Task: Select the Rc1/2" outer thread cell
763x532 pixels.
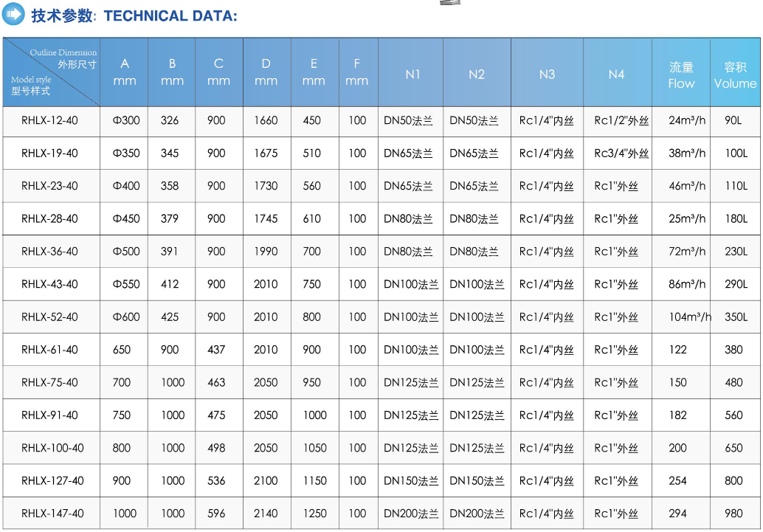Action: tap(621, 120)
